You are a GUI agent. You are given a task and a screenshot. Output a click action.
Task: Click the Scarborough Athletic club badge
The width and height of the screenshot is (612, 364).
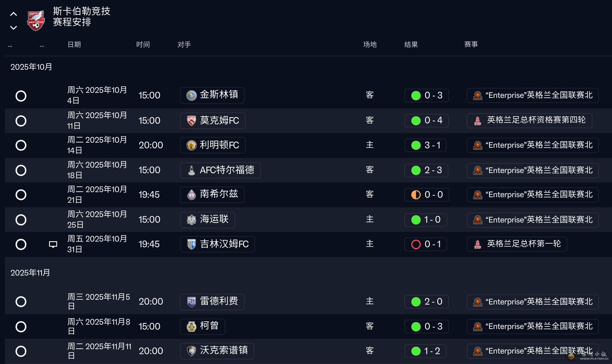[x=36, y=20]
